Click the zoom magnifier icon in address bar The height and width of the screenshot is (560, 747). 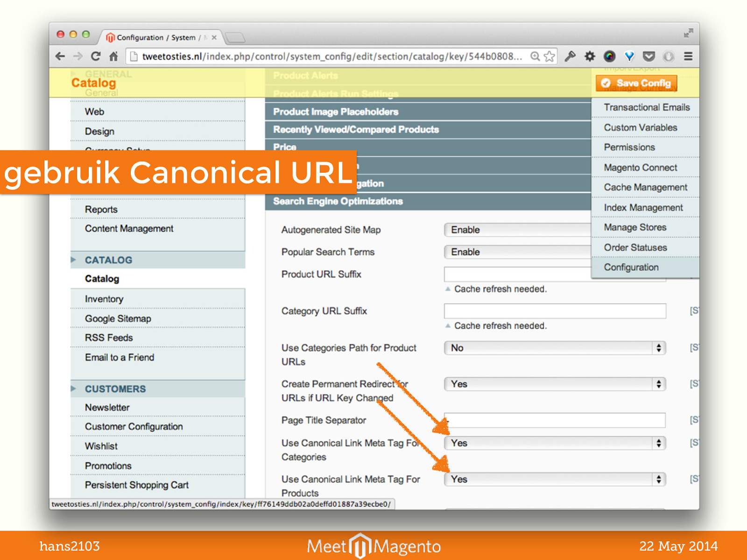[x=535, y=56]
